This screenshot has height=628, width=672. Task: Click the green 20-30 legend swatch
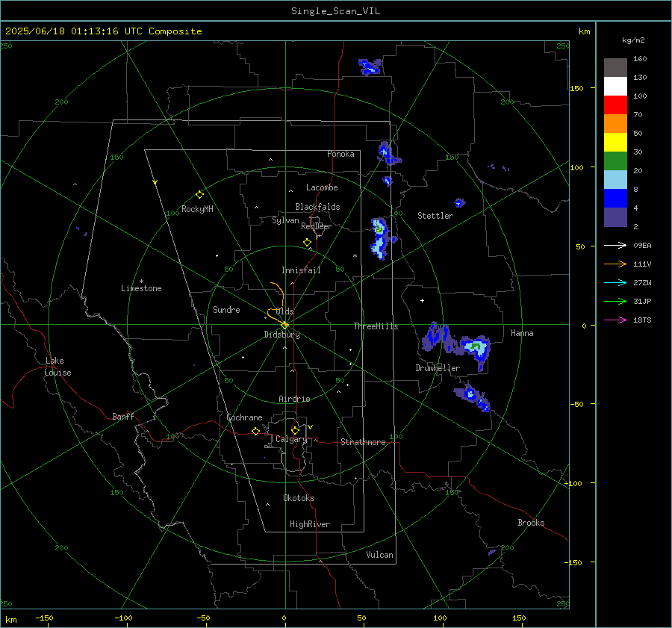click(x=615, y=161)
